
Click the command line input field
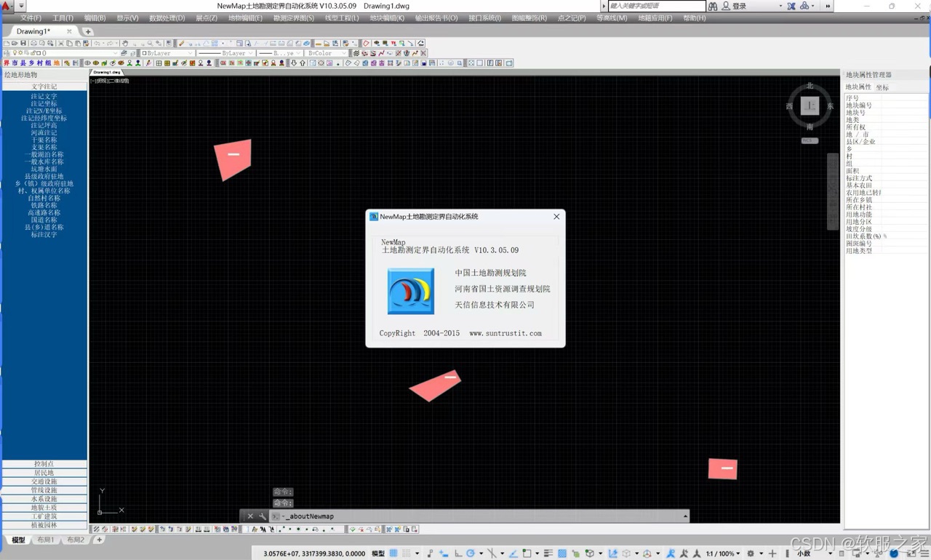click(x=480, y=516)
